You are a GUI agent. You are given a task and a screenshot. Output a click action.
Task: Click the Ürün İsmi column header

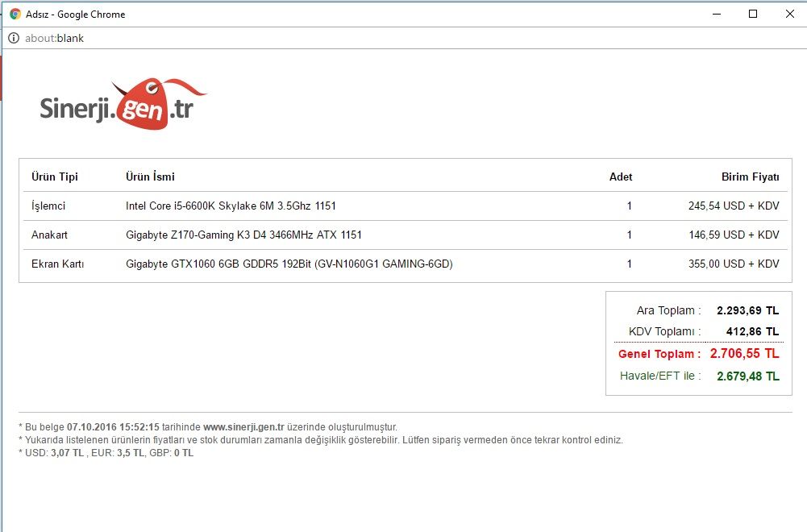point(150,177)
